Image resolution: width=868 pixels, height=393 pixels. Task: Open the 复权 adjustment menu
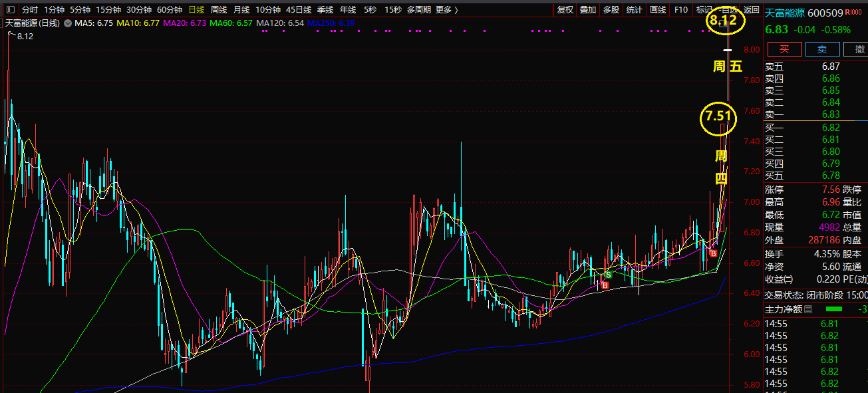pyautogui.click(x=565, y=10)
